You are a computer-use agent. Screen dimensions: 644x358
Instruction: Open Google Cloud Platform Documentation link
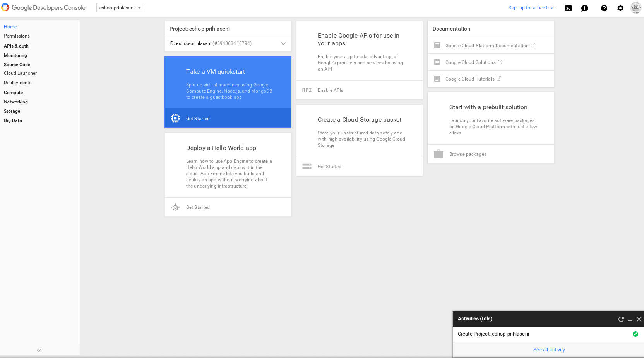coord(487,46)
